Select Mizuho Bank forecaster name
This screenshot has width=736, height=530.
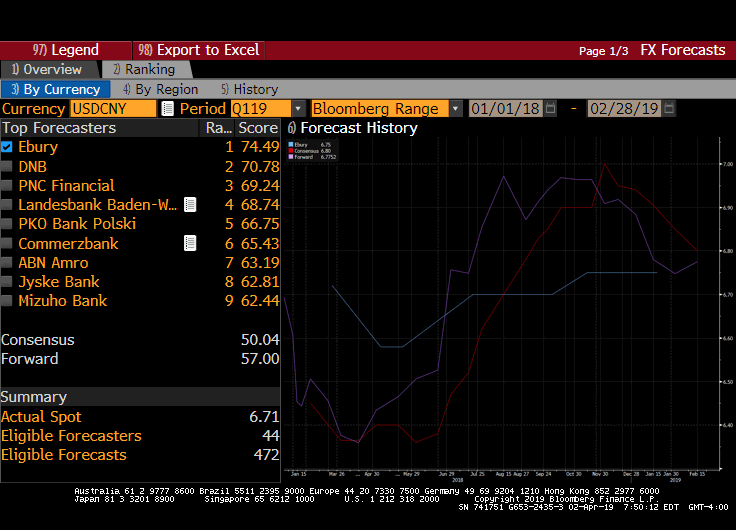pos(62,301)
